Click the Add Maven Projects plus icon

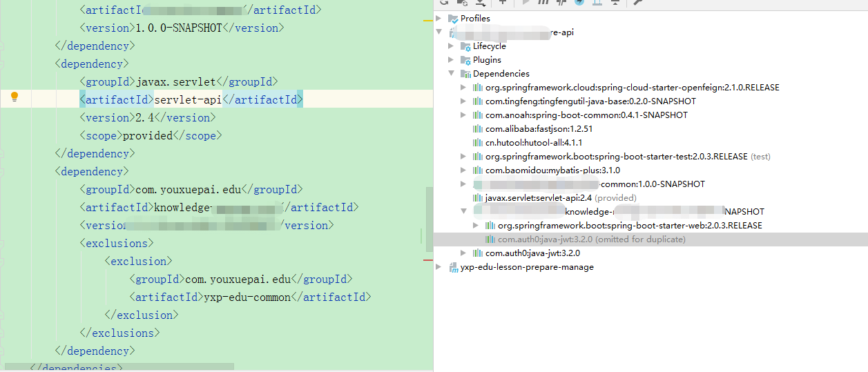[x=503, y=2]
